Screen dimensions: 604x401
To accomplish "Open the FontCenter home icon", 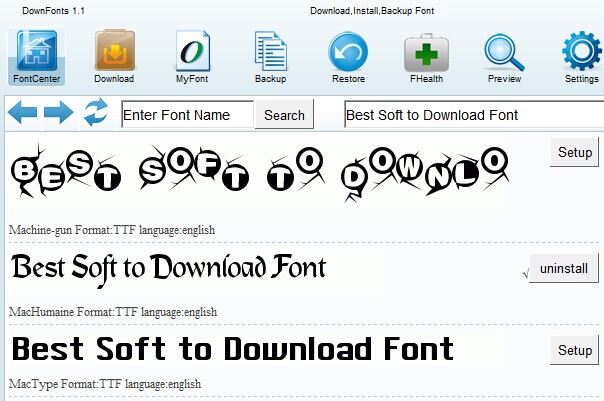I will tap(37, 57).
